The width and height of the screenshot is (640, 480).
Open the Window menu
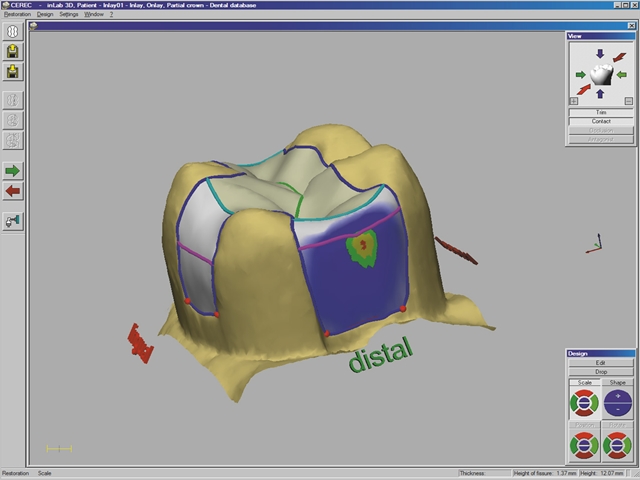tap(94, 14)
